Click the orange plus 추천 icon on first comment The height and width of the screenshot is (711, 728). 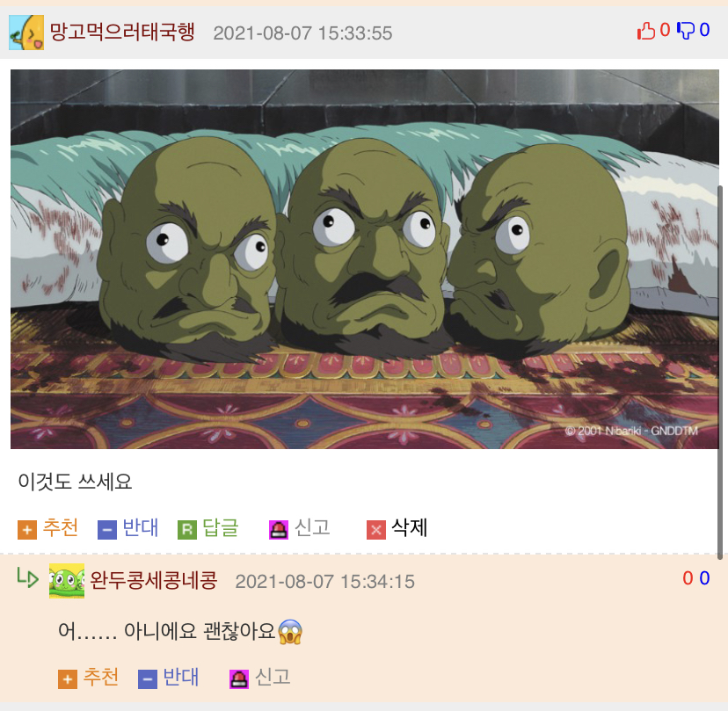(27, 530)
